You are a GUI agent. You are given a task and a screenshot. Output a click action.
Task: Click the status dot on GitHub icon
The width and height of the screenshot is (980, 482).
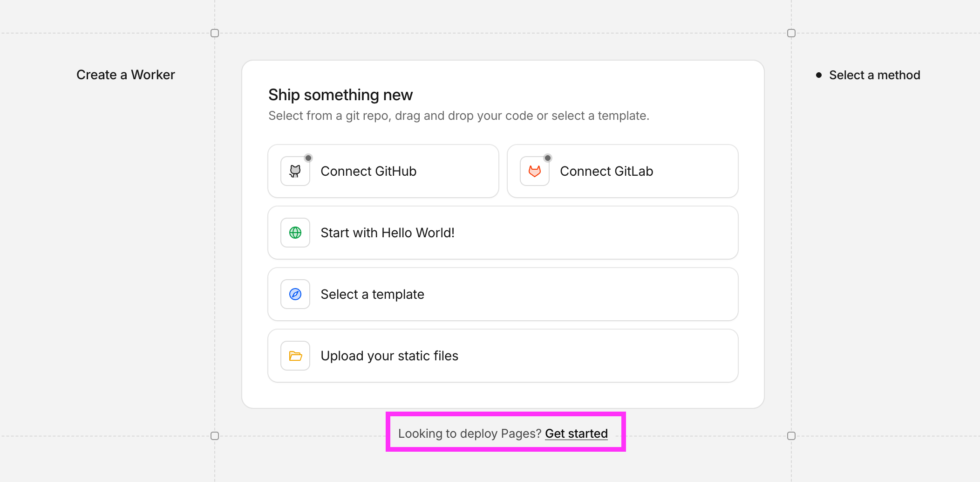(x=308, y=158)
